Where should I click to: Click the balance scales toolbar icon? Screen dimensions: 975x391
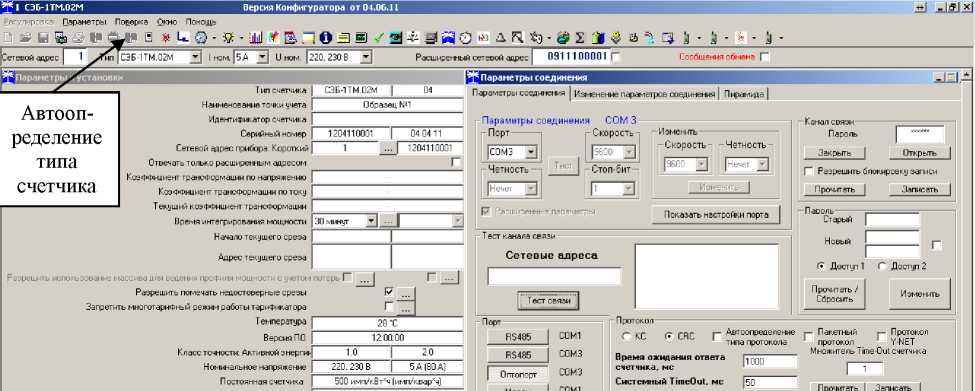[x=413, y=37]
